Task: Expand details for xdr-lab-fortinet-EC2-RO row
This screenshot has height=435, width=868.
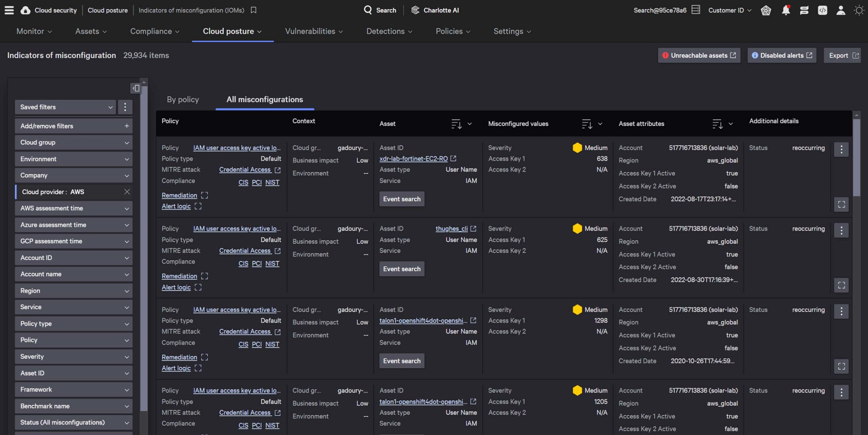Action: click(841, 204)
